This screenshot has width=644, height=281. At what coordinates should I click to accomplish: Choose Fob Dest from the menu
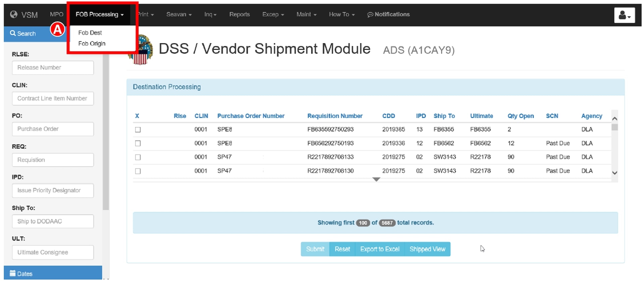[90, 33]
